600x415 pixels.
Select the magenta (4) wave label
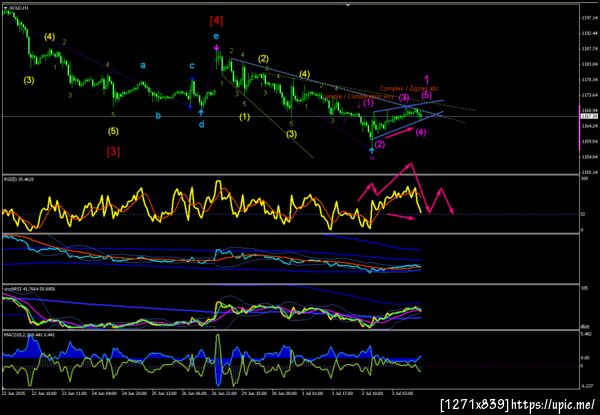tap(421, 132)
